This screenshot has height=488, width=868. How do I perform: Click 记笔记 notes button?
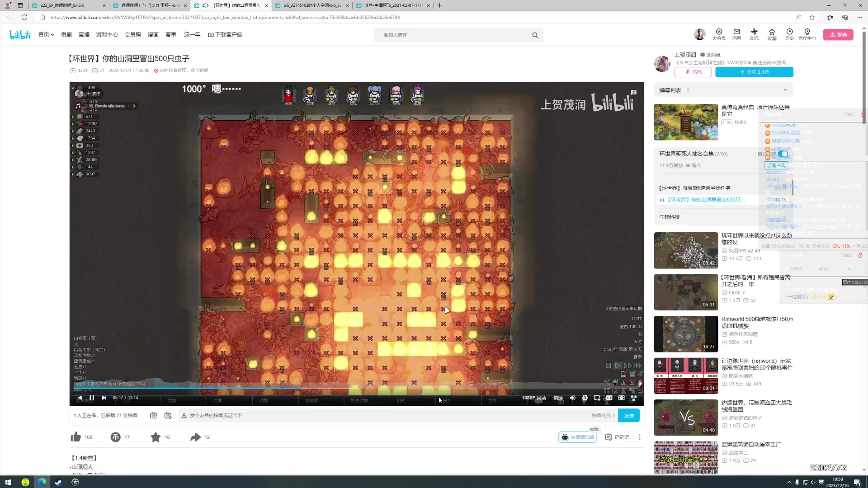(x=617, y=437)
